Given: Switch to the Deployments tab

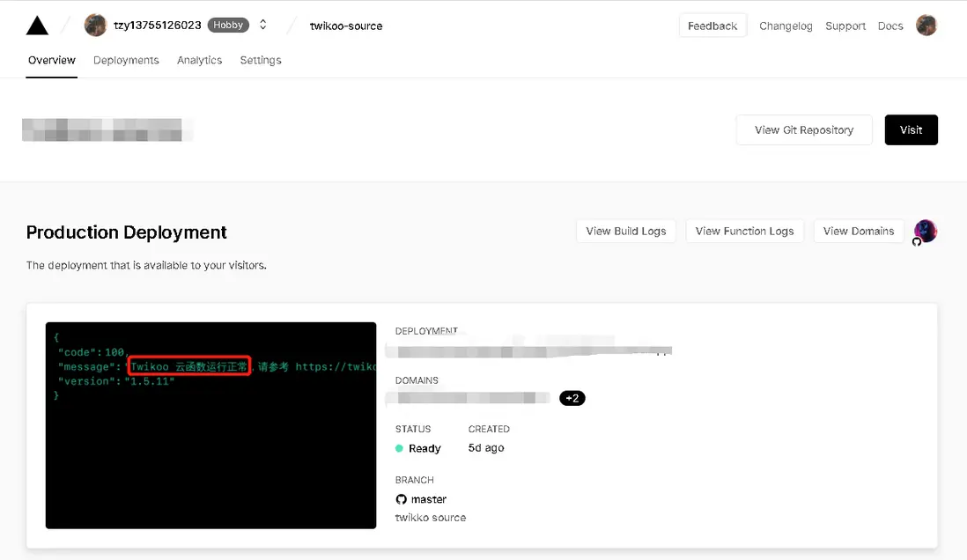Looking at the screenshot, I should [x=126, y=60].
